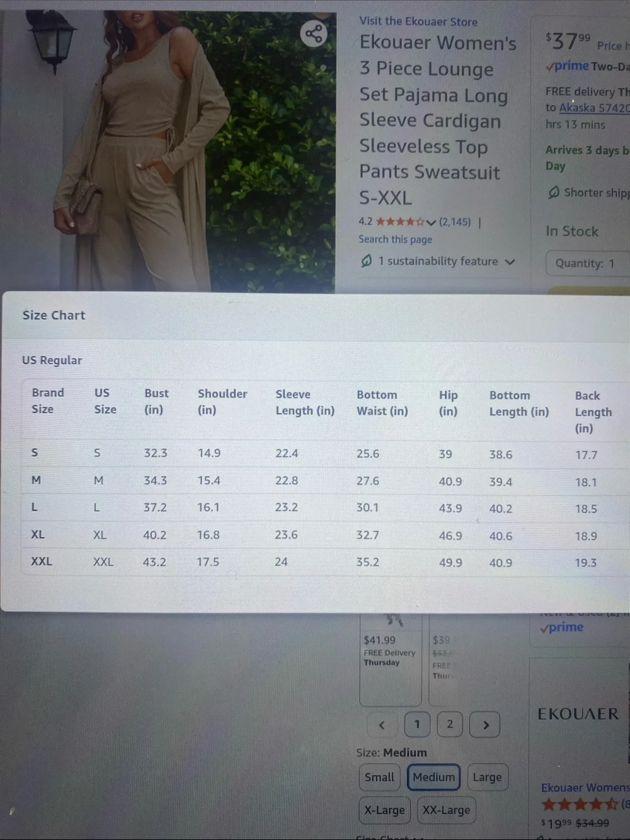Click the In Stock status text

(x=572, y=231)
